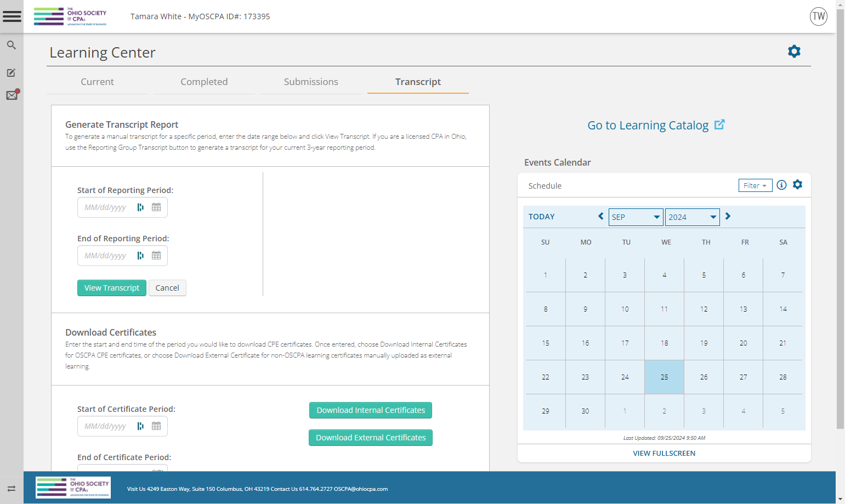Click date shortcut icon for End of Reporting Period
The height and width of the screenshot is (504, 845).
140,256
